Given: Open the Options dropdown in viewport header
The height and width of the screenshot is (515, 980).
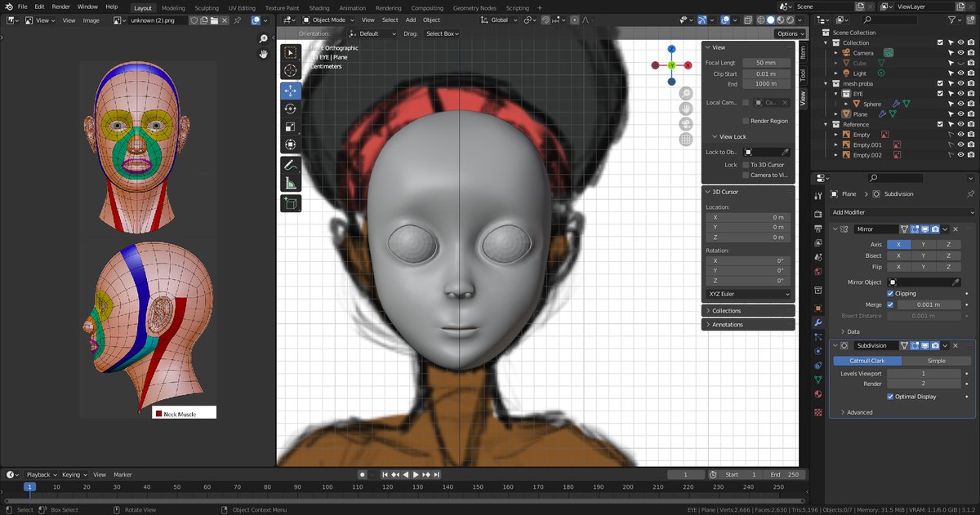Looking at the screenshot, I should click(790, 33).
